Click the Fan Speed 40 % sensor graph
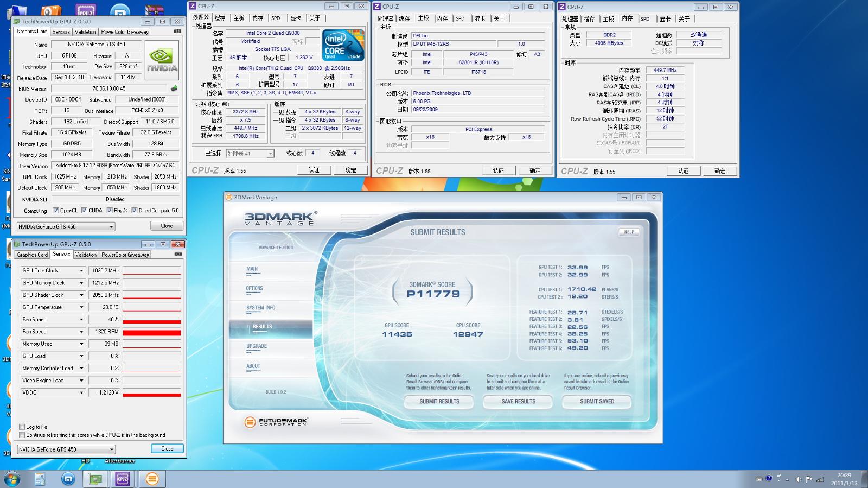Screen dimensions: 868x488 pyautogui.click(x=151, y=319)
